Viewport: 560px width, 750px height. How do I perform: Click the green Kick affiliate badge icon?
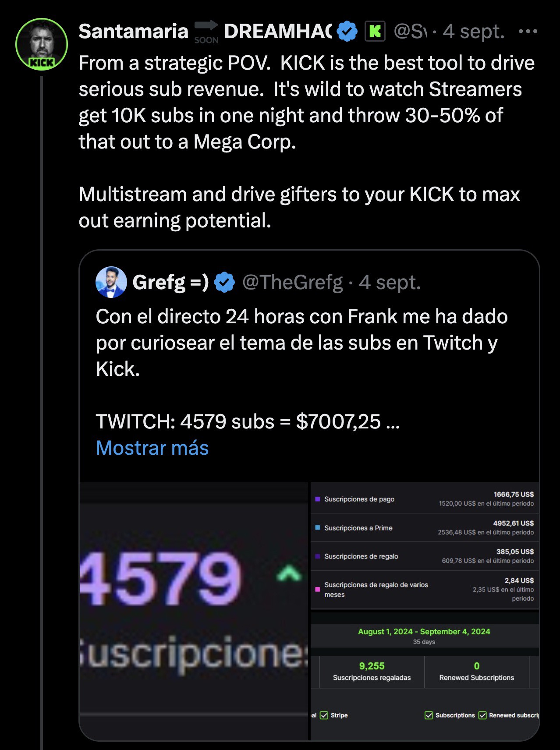pyautogui.click(x=375, y=31)
